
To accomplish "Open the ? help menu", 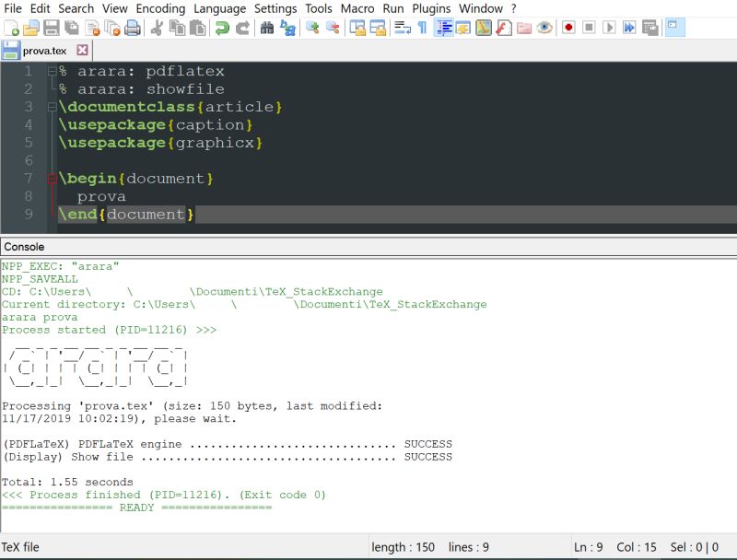I will coord(513,8).
